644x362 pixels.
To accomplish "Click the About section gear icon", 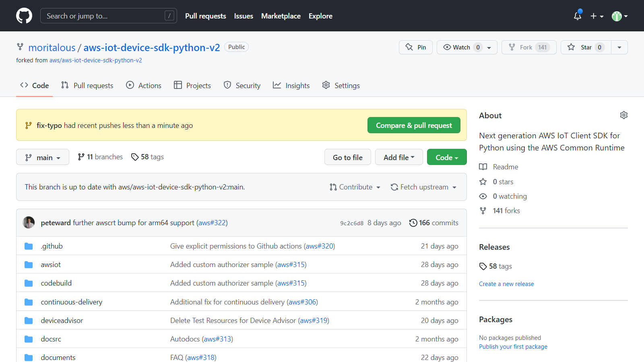I will [623, 115].
